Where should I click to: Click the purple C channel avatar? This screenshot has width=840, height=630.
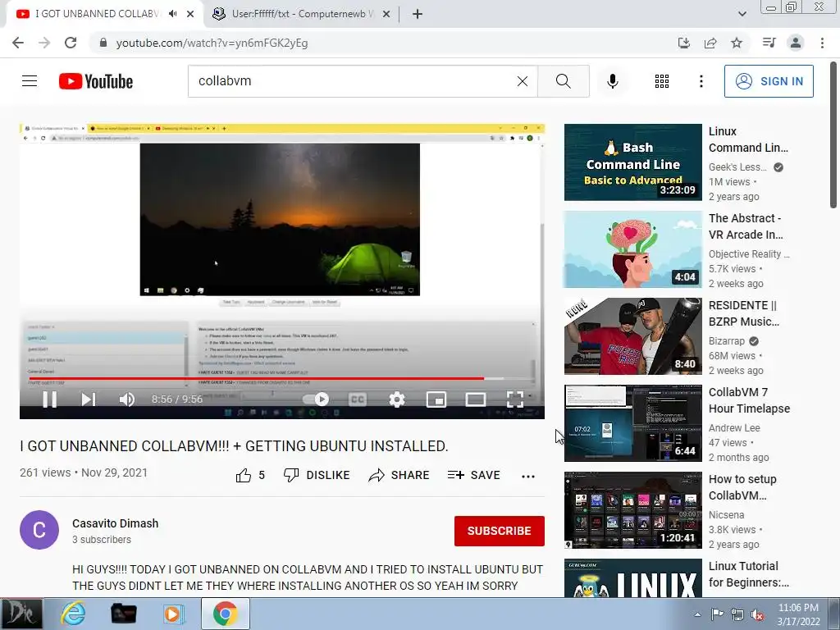pos(39,530)
